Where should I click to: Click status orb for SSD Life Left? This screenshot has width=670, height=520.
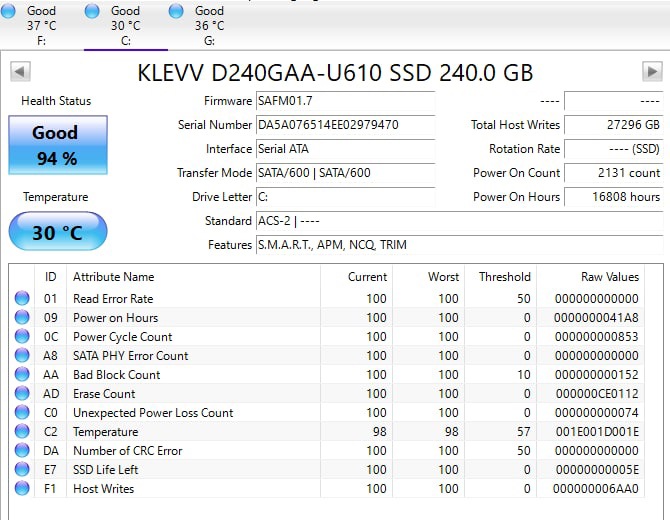[22, 469]
